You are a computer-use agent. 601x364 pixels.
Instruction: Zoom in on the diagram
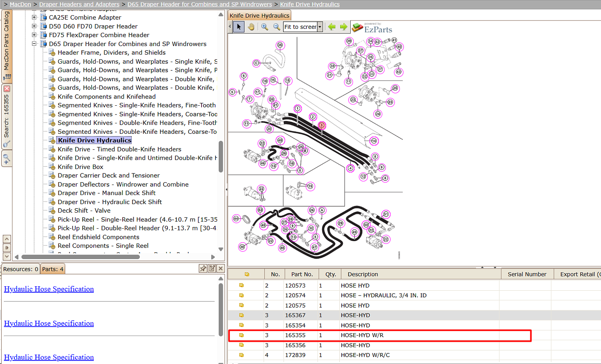[264, 27]
